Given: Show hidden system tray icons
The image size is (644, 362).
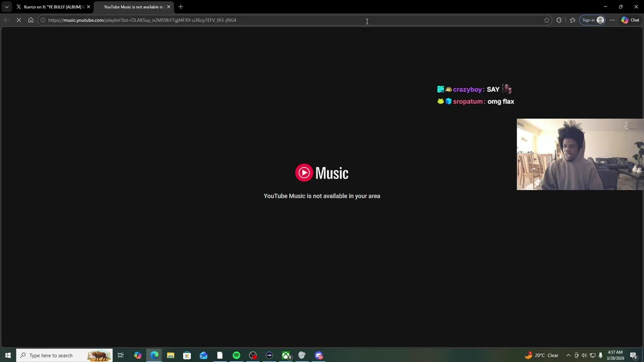Looking at the screenshot, I should coord(569,355).
